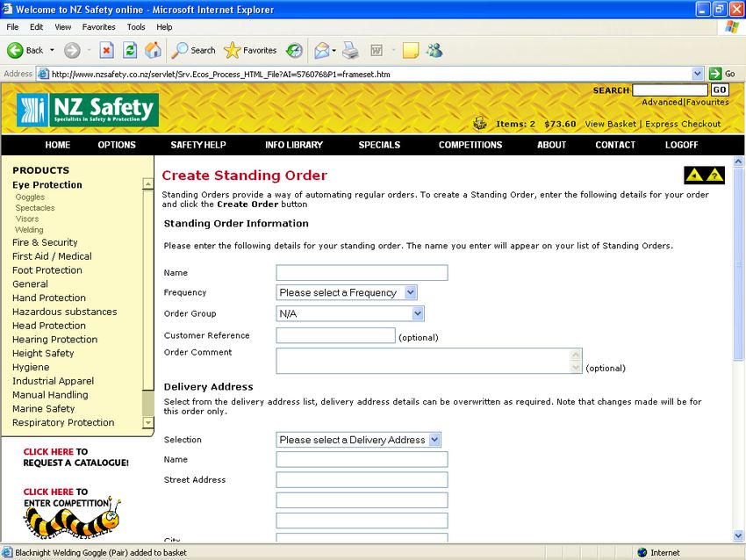Select the Hearing Protection category

pos(54,339)
